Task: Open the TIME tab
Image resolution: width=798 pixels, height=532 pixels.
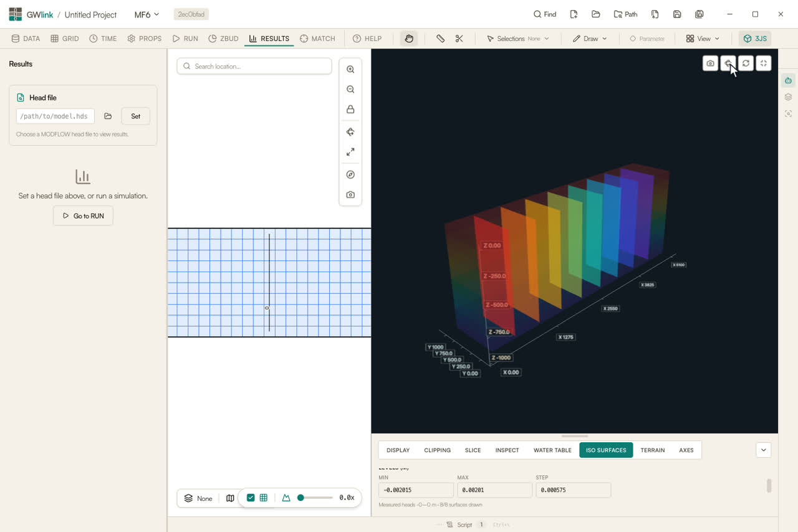Action: (x=103, y=39)
